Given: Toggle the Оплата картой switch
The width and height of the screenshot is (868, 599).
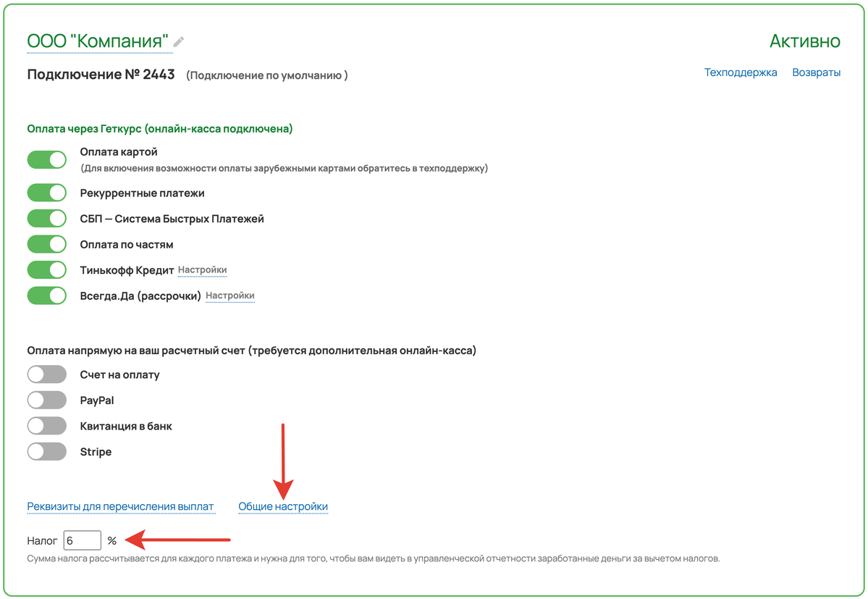Looking at the screenshot, I should click(x=47, y=159).
